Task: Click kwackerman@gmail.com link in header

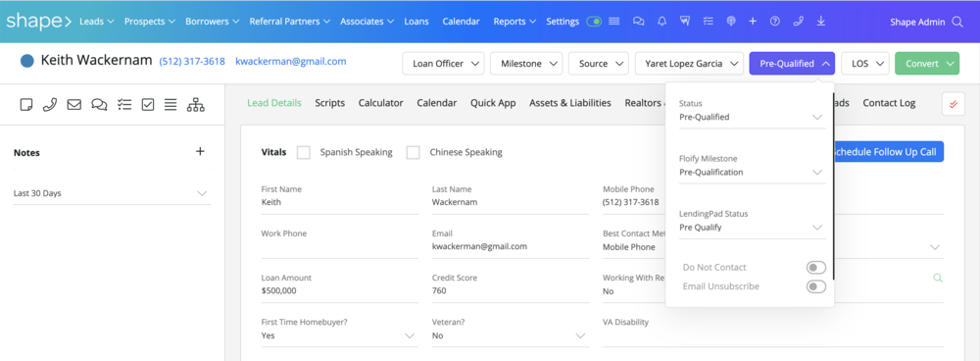Action: point(291,62)
